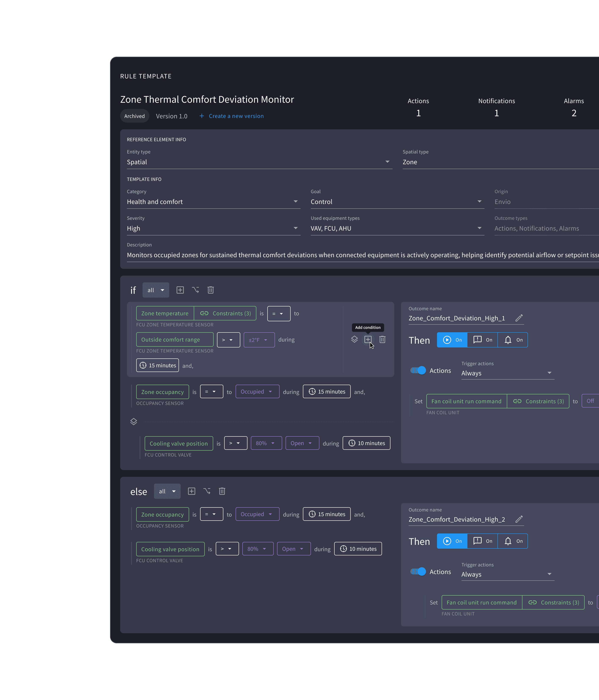Click the Description text field

tap(363, 255)
